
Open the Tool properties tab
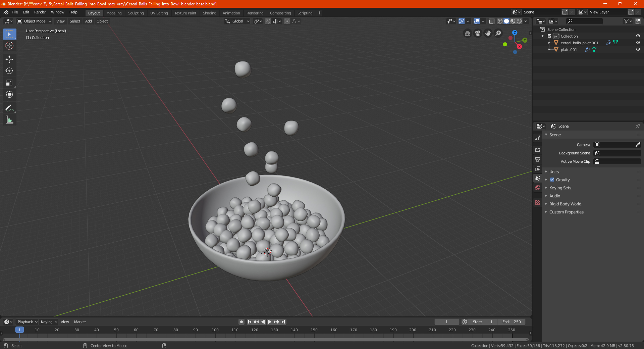(x=538, y=138)
